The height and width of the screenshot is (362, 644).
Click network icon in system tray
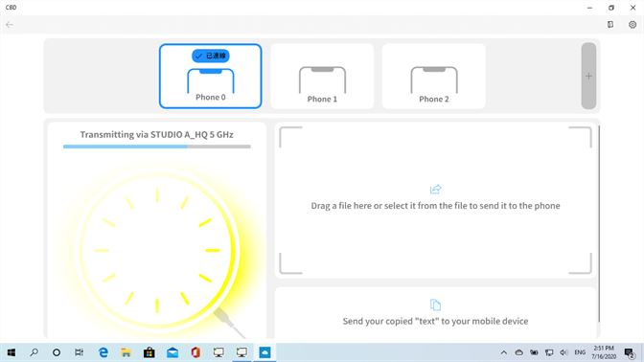point(549,352)
